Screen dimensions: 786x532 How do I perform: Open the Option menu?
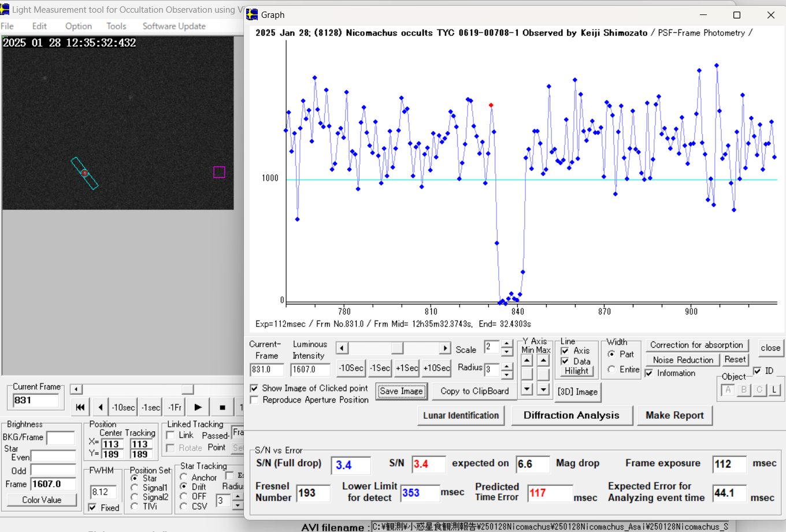pos(79,26)
